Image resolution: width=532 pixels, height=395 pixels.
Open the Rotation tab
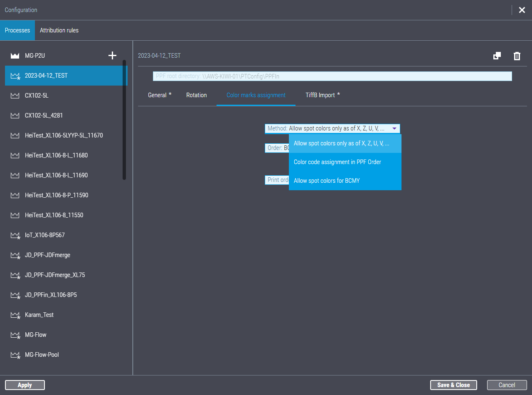196,95
